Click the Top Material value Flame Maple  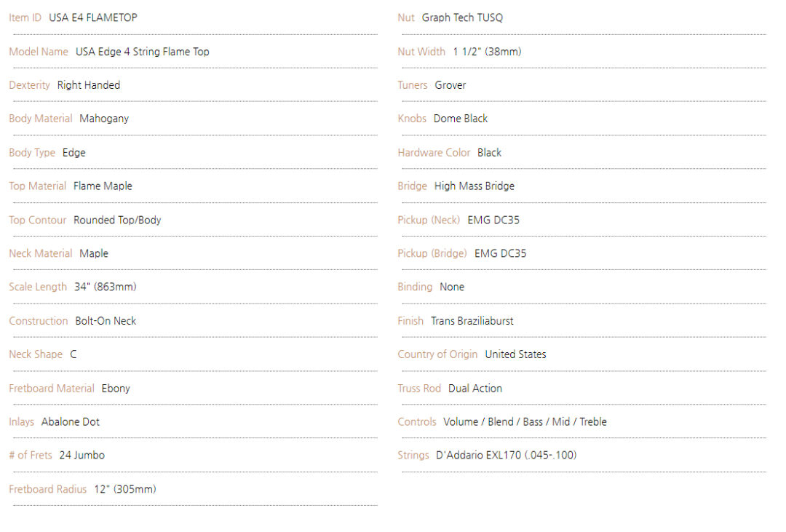[103, 186]
